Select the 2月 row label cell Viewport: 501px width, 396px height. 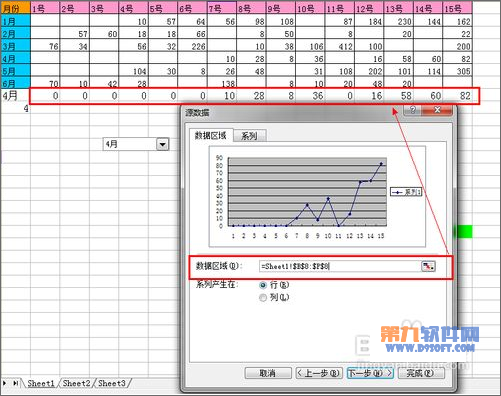[15, 34]
